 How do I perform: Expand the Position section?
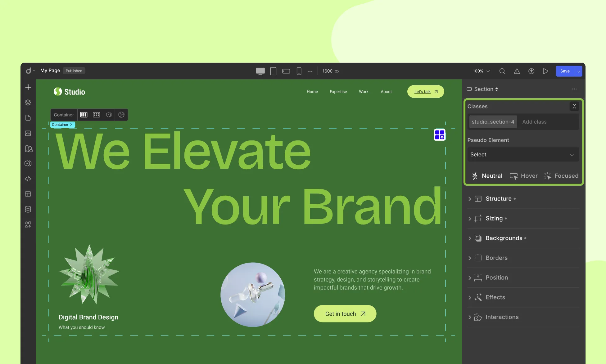point(523,277)
